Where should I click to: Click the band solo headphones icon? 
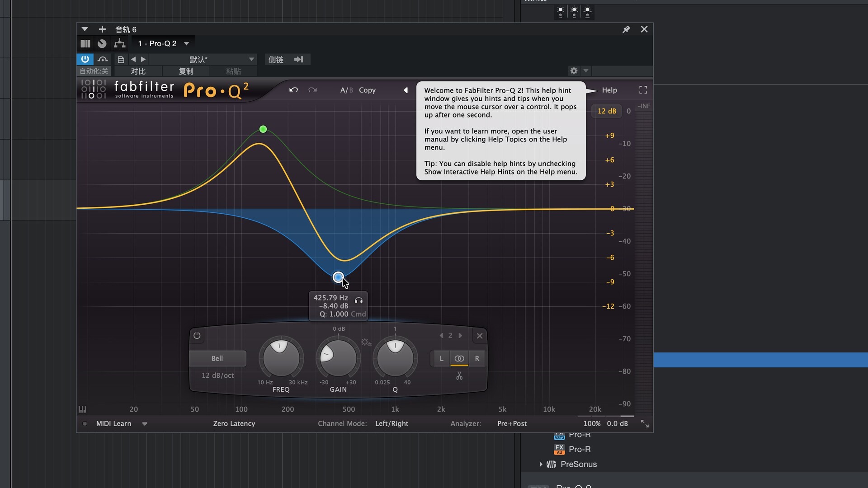coord(359,300)
